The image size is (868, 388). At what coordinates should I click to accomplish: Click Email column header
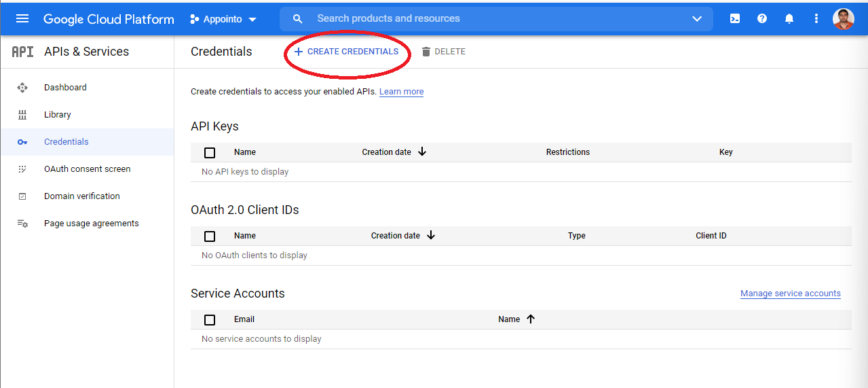click(x=244, y=319)
